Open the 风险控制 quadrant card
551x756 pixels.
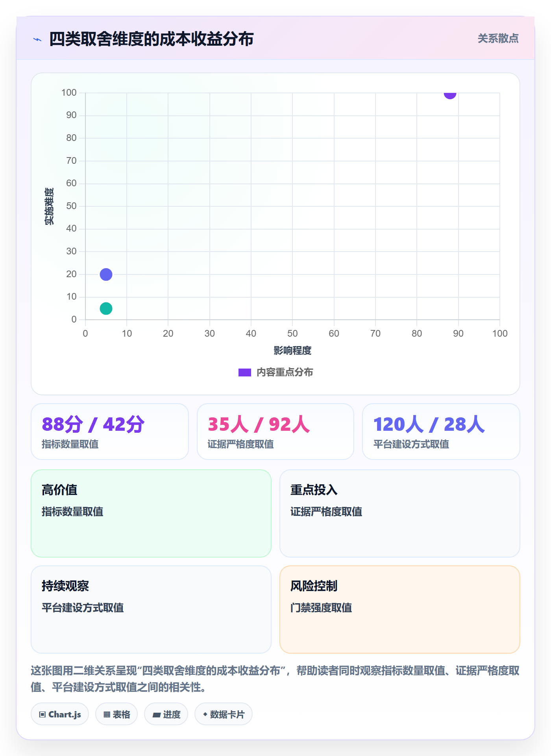click(400, 610)
